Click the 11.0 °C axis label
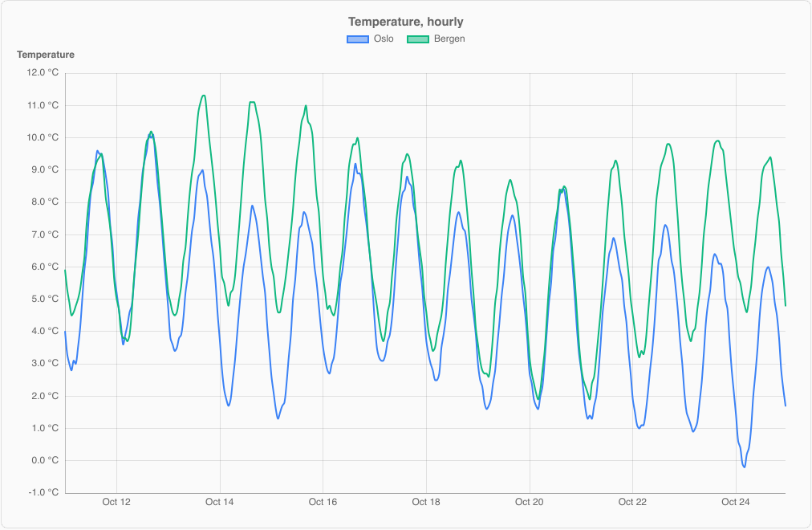Image resolution: width=812 pixels, height=530 pixels. [x=43, y=105]
